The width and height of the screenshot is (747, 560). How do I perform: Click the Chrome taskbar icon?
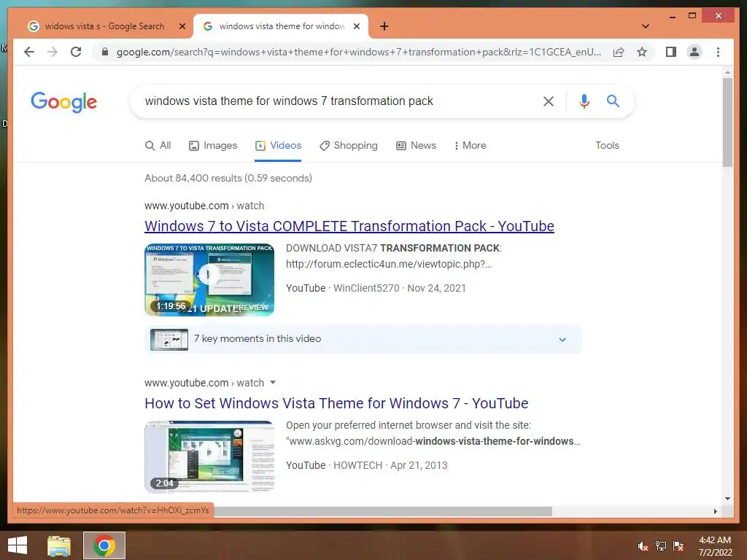coord(104,545)
